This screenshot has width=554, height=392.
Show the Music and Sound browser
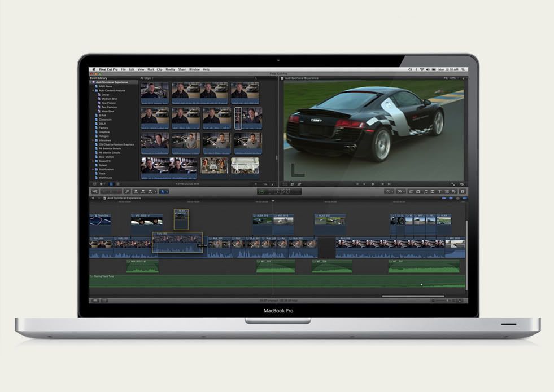(425, 192)
